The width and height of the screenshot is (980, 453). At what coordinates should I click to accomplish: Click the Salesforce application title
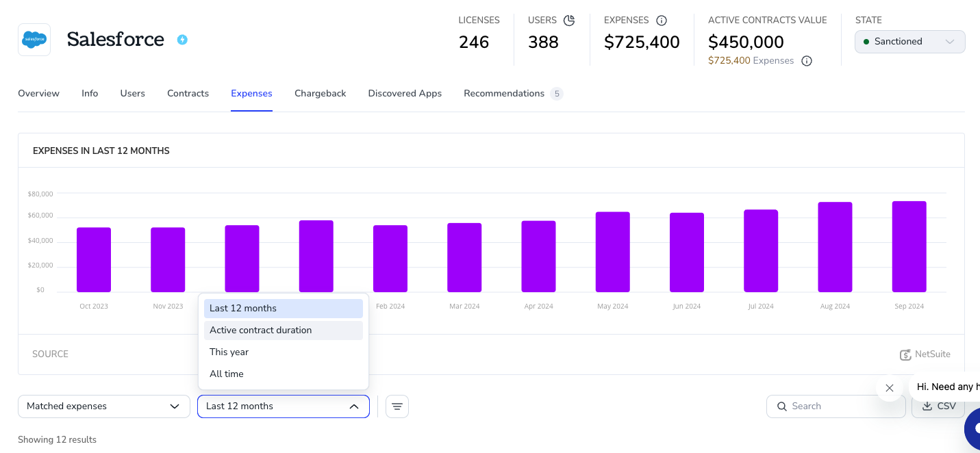pos(116,40)
